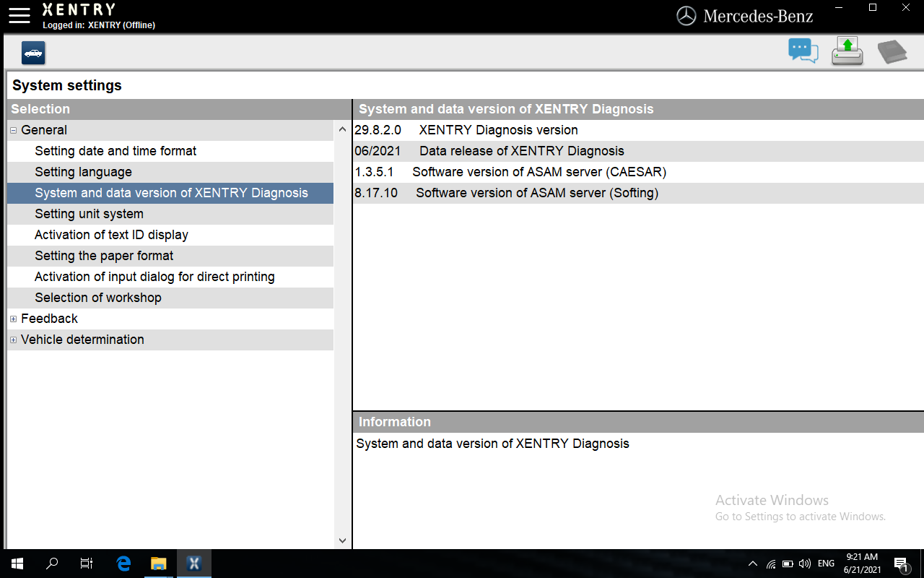Click the battery tray icon
The height and width of the screenshot is (578, 924).
tap(788, 564)
